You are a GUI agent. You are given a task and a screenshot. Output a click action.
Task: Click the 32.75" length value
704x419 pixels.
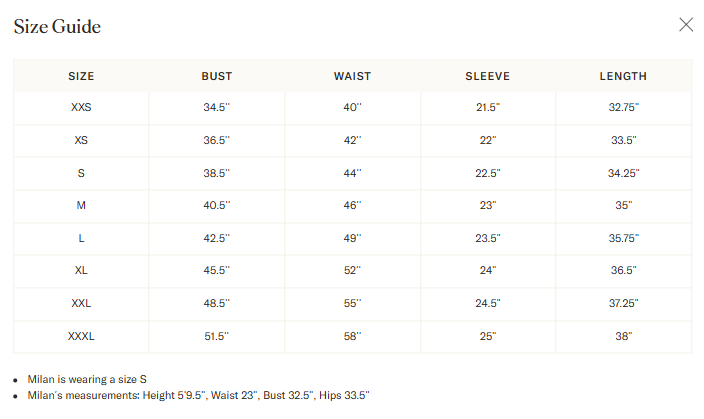(x=624, y=107)
